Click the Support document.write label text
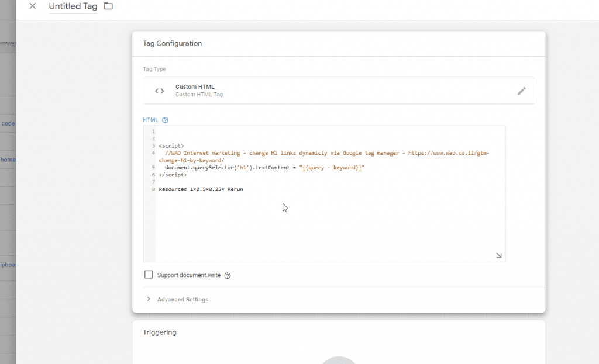Screen dimensions: 599x364 (x=189, y=275)
